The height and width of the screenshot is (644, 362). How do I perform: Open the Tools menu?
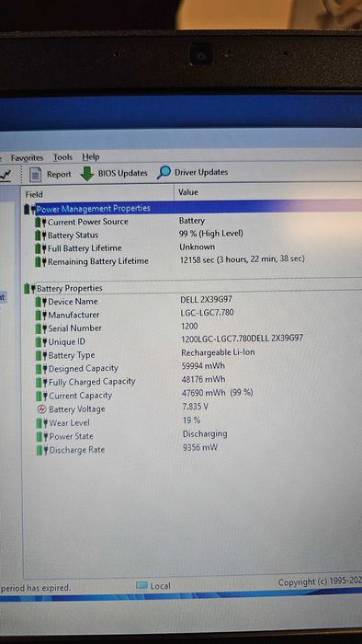(62, 157)
